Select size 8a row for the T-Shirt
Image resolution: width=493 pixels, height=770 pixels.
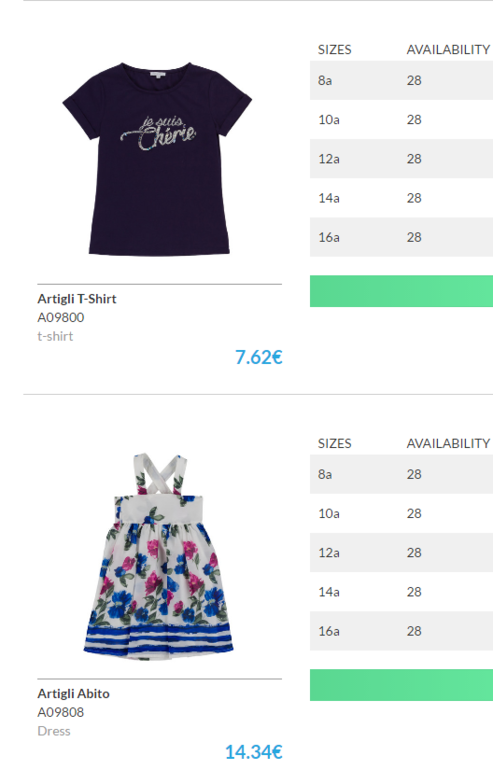click(x=401, y=81)
